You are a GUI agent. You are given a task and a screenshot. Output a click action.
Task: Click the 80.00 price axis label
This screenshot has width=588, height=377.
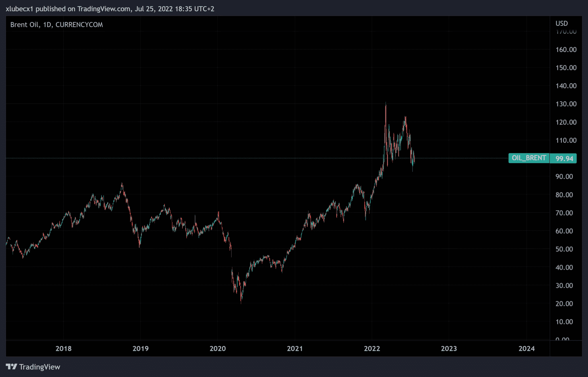click(x=564, y=195)
